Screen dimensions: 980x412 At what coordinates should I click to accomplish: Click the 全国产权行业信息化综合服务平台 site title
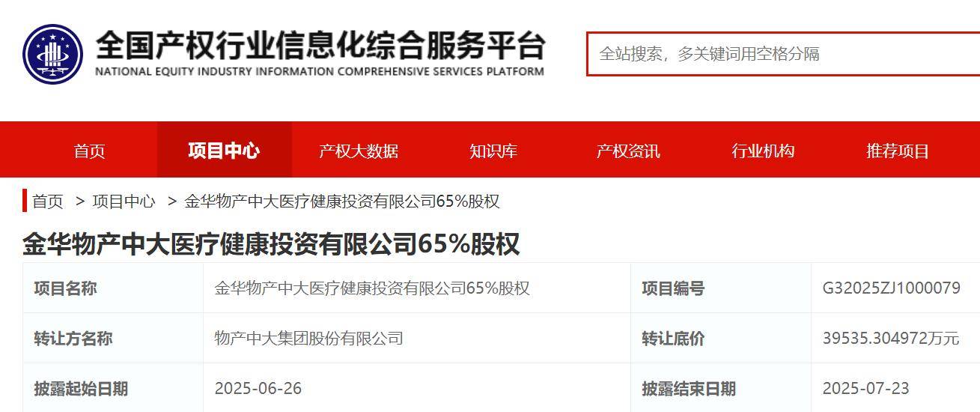[320, 46]
